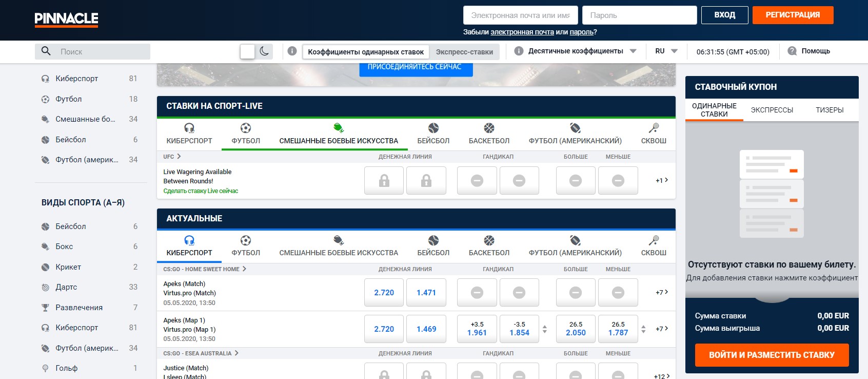
Task: Follow the forgotten пароль link
Action: (x=581, y=32)
